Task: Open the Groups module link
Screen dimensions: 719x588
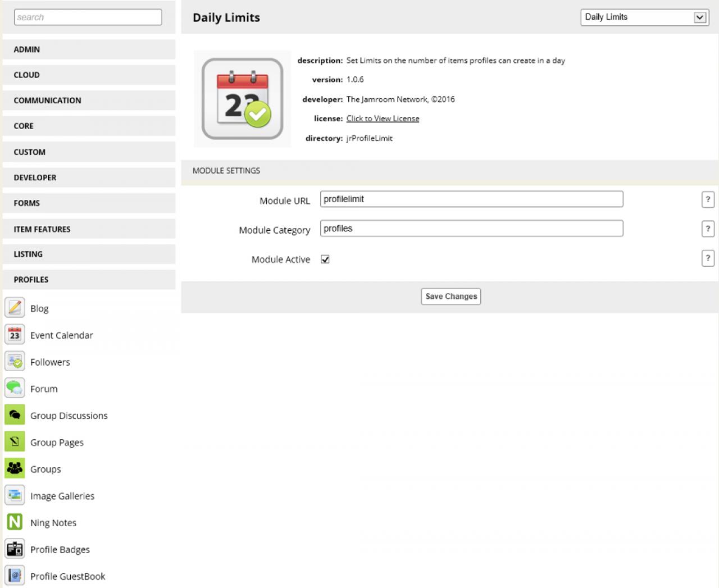Action: tap(45, 469)
